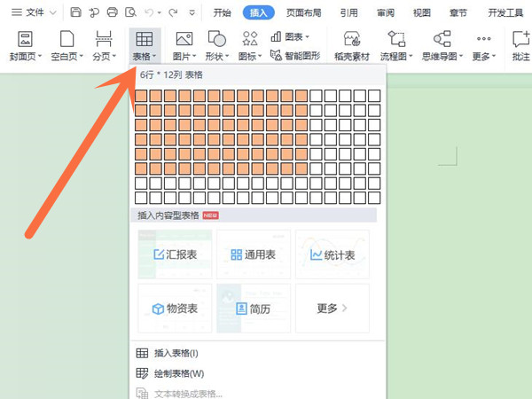
Task: Pick the 汇报表 table template
Action: click(x=175, y=254)
